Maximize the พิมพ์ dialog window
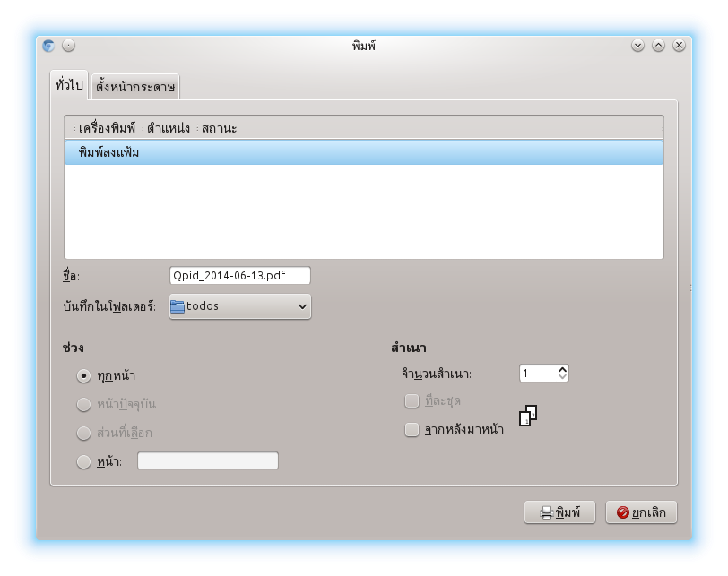The width and height of the screenshot is (728, 576). pos(658,46)
